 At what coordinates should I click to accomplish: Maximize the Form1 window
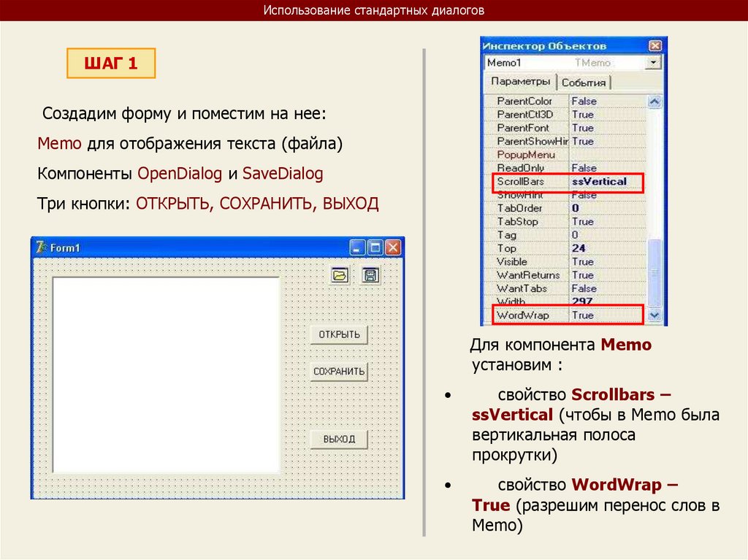point(375,247)
